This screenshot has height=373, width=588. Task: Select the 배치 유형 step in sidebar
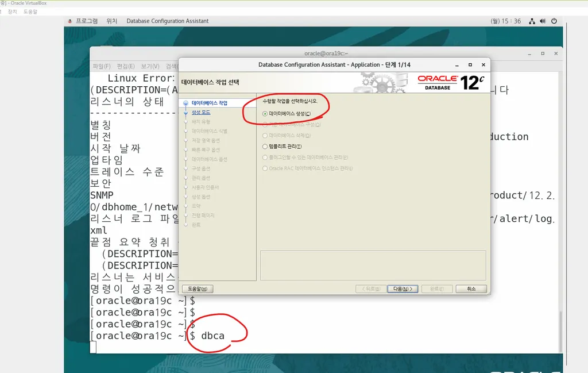pyautogui.click(x=201, y=122)
